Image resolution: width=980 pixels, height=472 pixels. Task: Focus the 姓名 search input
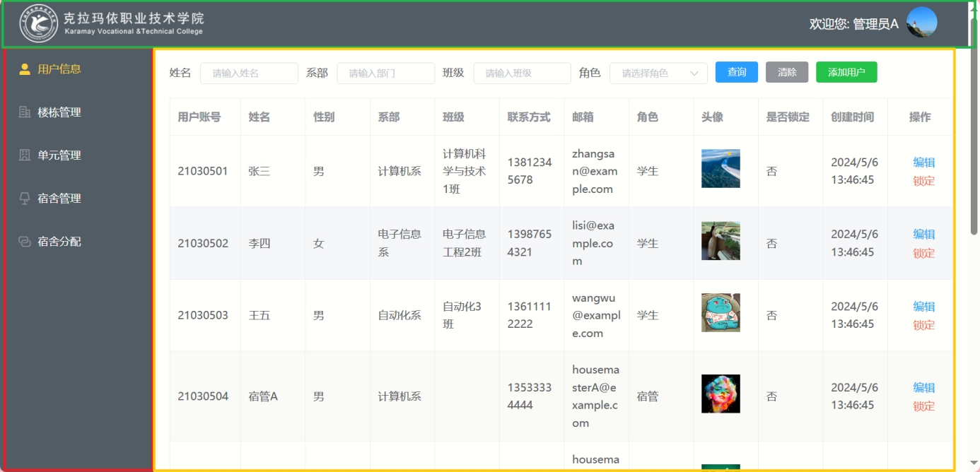pyautogui.click(x=249, y=73)
